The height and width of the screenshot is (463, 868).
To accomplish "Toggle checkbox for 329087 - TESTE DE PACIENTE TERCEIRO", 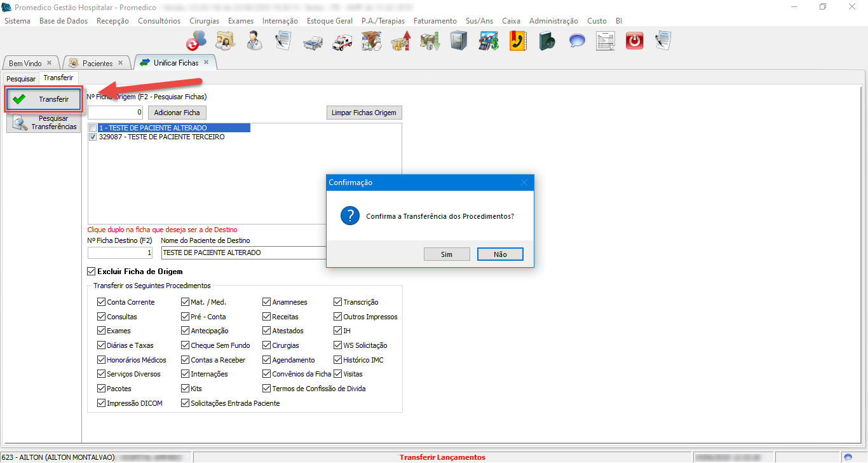I will click(x=93, y=137).
